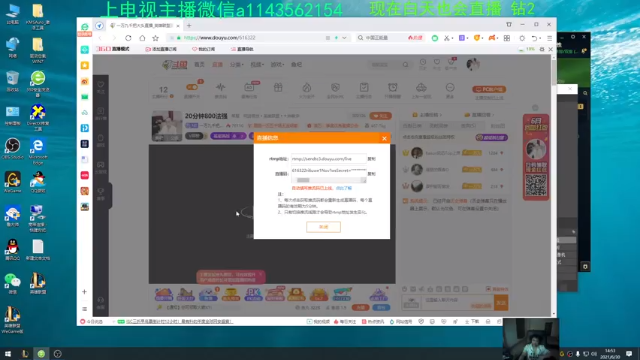Expand dropdown on third rank row
Screen dimensions: 640x360
coord(502,186)
